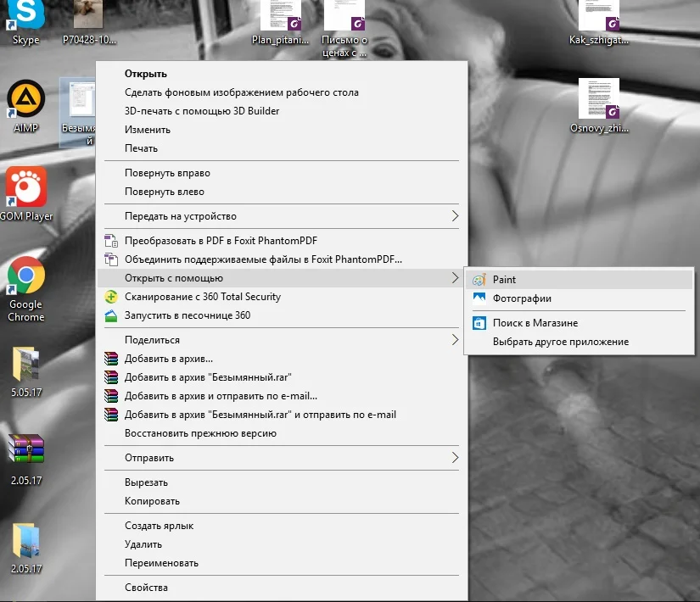Expand the Поделиться submenu arrow
700x602 pixels.
coord(455,340)
